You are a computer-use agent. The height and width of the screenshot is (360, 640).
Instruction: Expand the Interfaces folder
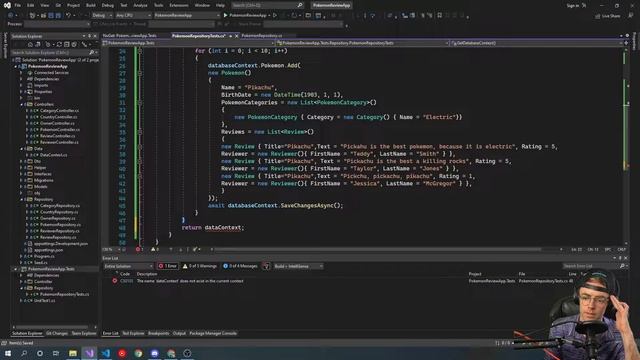click(22, 174)
